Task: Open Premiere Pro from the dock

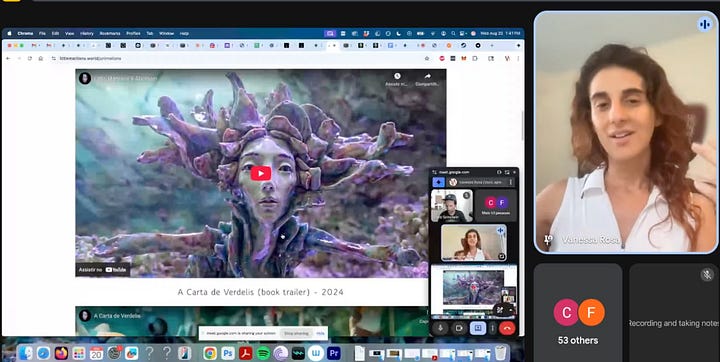Action: tap(334, 353)
